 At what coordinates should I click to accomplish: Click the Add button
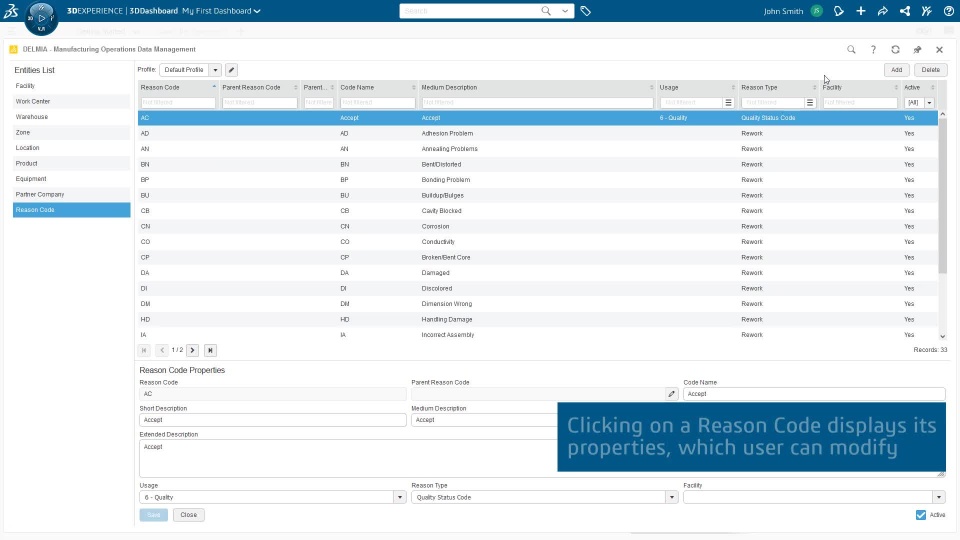(x=896, y=70)
